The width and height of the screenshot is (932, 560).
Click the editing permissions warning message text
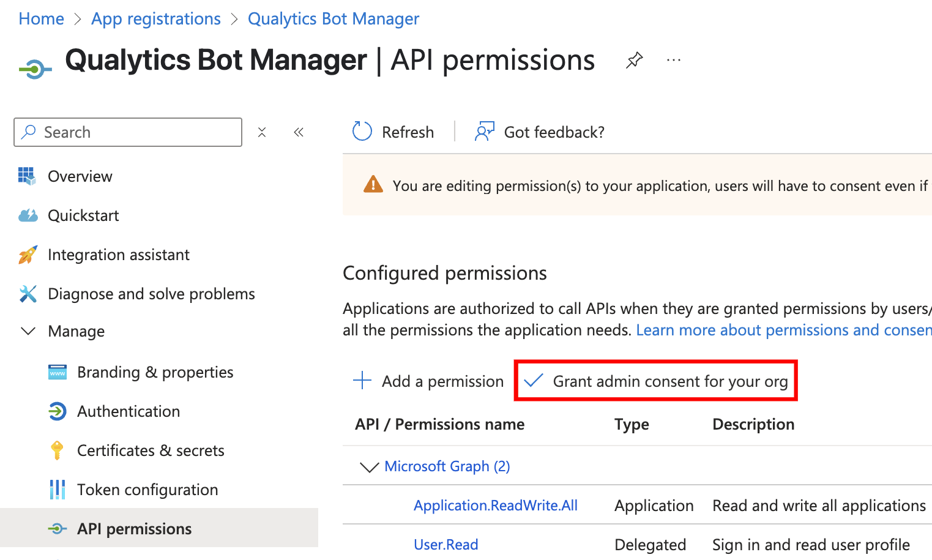(660, 185)
